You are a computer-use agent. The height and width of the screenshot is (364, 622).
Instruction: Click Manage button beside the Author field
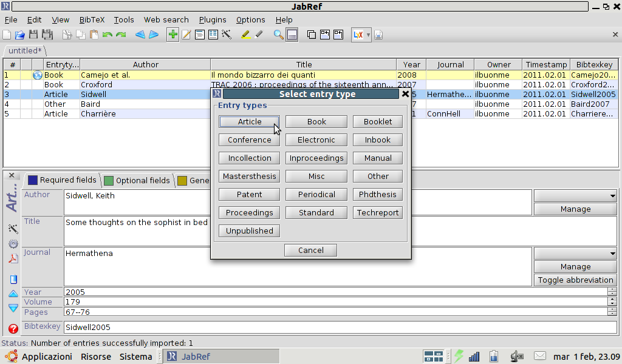[575, 209]
